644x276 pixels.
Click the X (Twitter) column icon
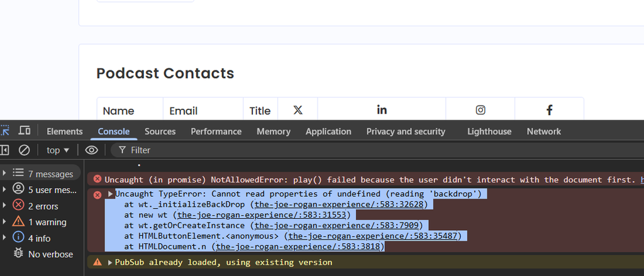(x=298, y=110)
